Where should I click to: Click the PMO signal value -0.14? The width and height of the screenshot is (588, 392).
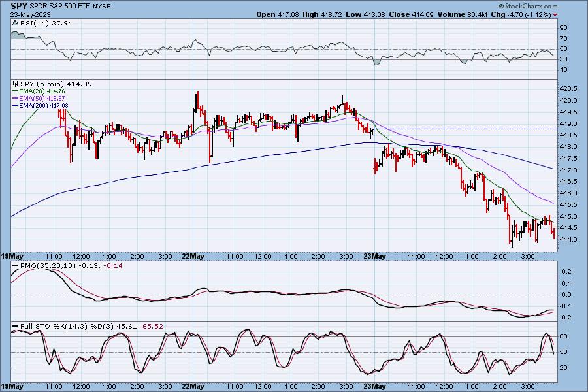pyautogui.click(x=112, y=266)
